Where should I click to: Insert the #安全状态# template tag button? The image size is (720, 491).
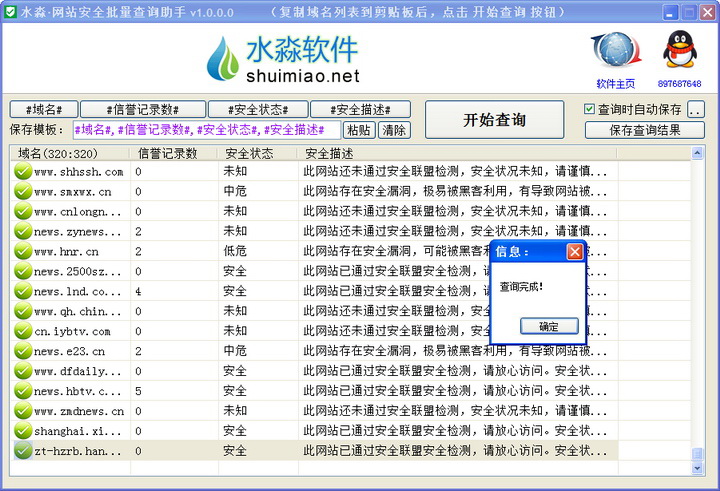[x=258, y=110]
